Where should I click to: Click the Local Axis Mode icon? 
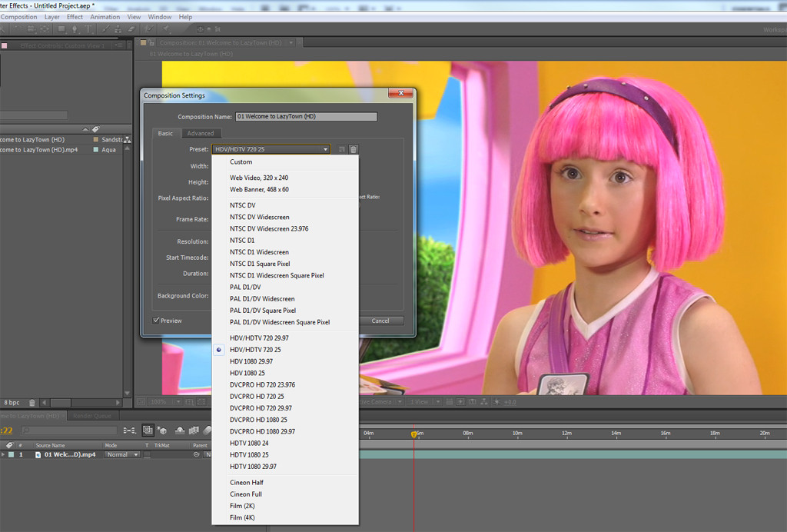pos(201,29)
